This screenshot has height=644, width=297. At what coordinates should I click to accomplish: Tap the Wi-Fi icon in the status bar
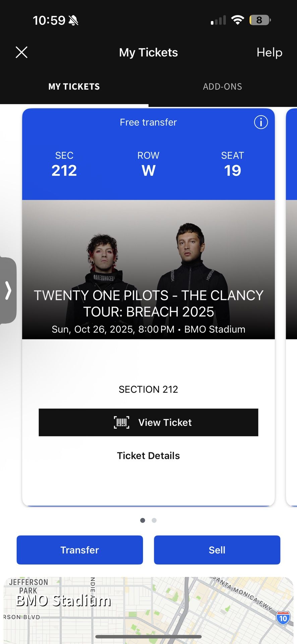coord(238,19)
